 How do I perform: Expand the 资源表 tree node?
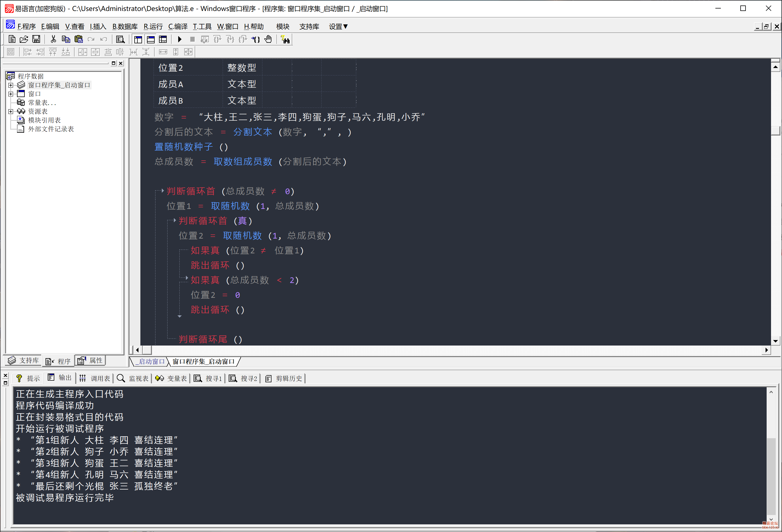click(x=10, y=111)
